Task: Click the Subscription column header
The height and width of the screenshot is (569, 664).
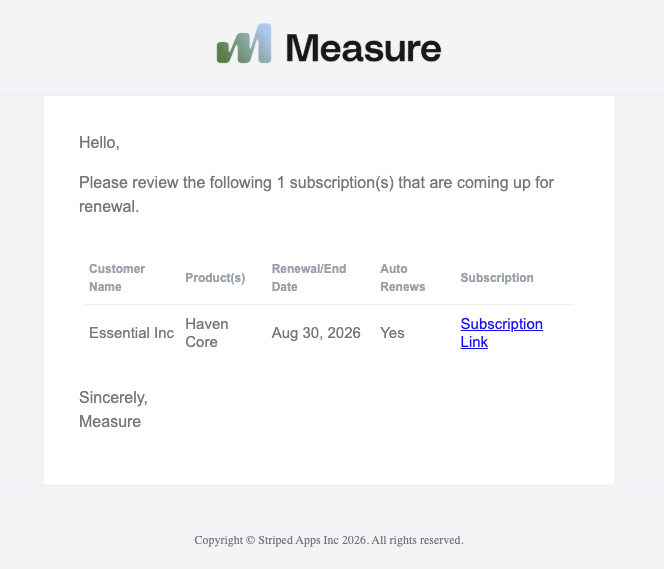Action: [x=497, y=278]
